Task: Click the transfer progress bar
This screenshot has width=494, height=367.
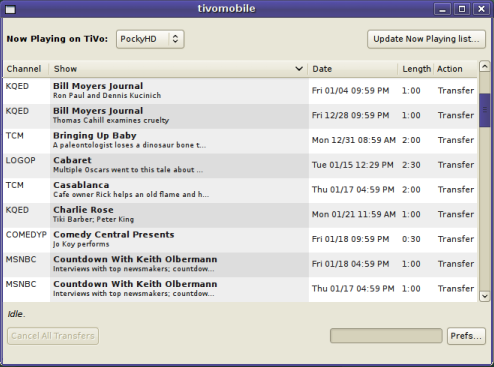Action: 386,336
